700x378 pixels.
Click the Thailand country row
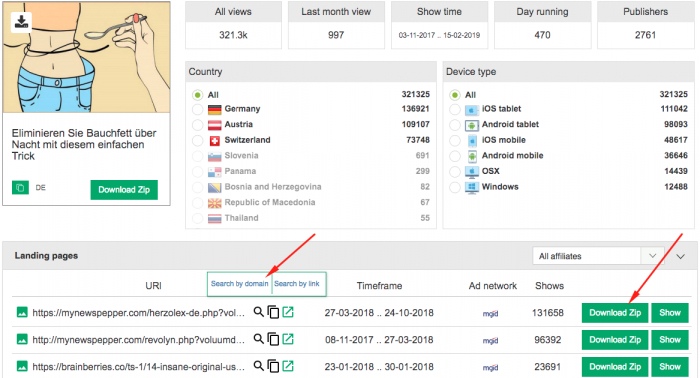(x=311, y=218)
